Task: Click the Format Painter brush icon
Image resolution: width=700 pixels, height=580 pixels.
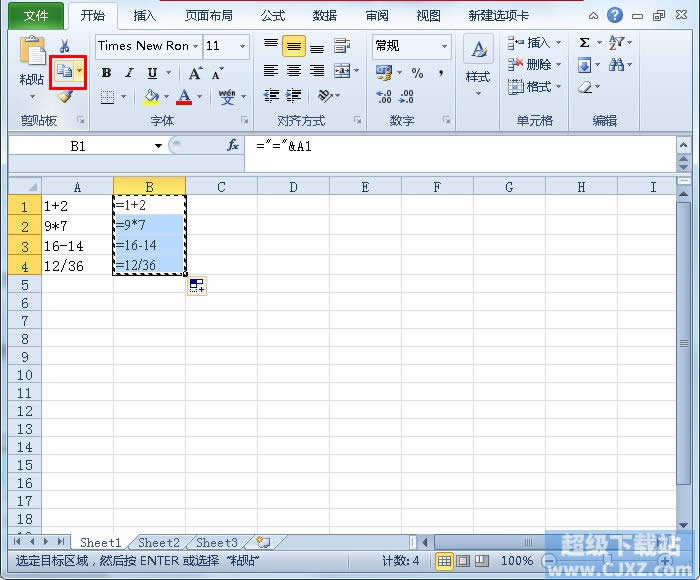Action: click(64, 97)
